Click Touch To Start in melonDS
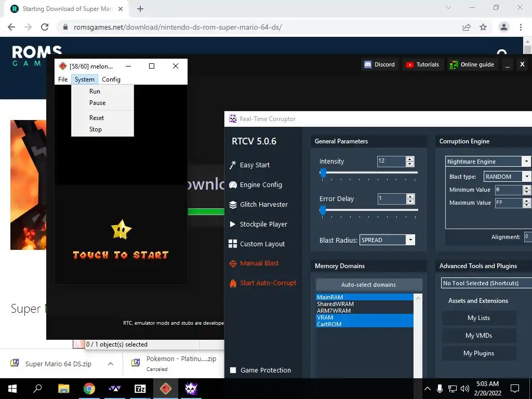 pos(121,255)
